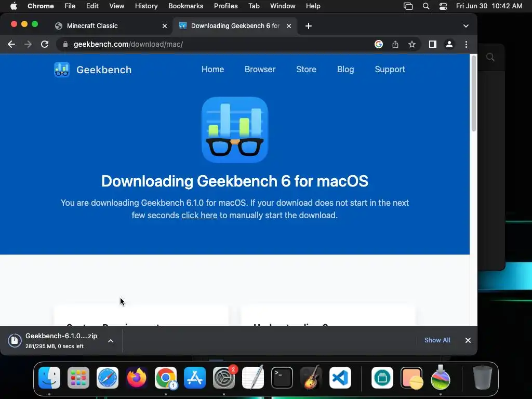The height and width of the screenshot is (399, 532).
Task: Click the Geekbench logo in the header
Action: point(92,70)
